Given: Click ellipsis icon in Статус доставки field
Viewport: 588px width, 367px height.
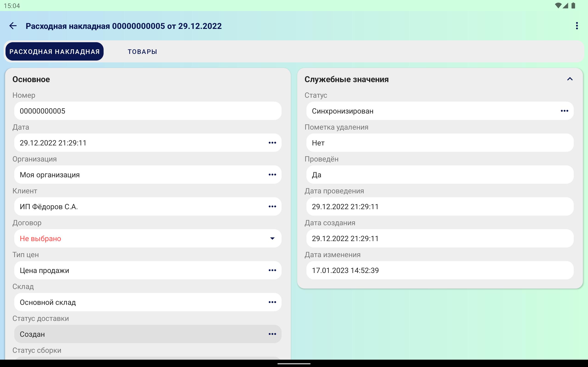Looking at the screenshot, I should point(272,334).
